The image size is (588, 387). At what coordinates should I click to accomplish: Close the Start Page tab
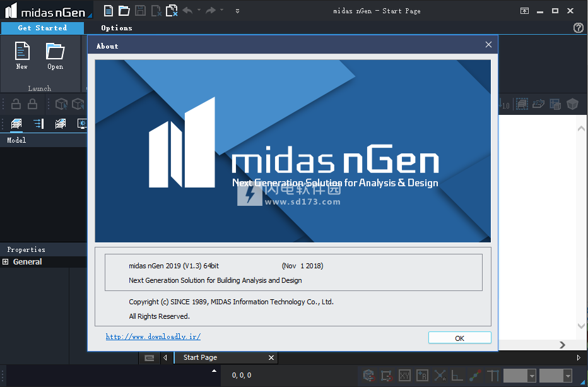[x=271, y=358]
